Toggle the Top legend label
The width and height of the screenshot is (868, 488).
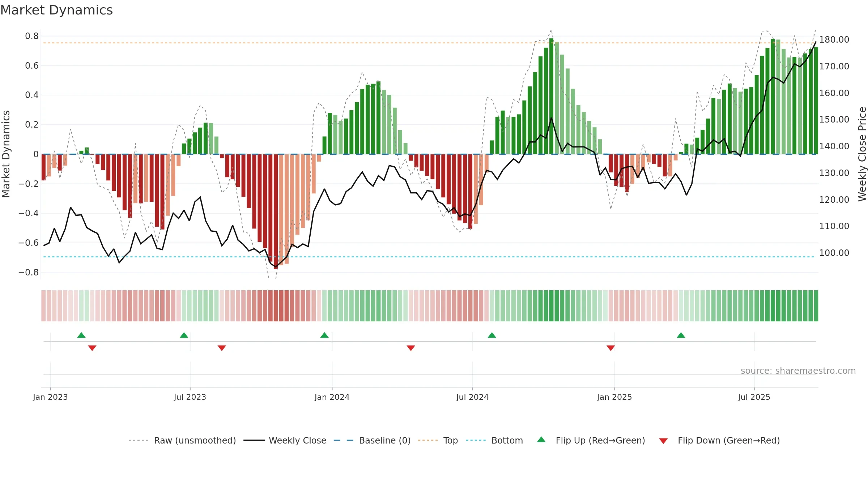click(451, 440)
